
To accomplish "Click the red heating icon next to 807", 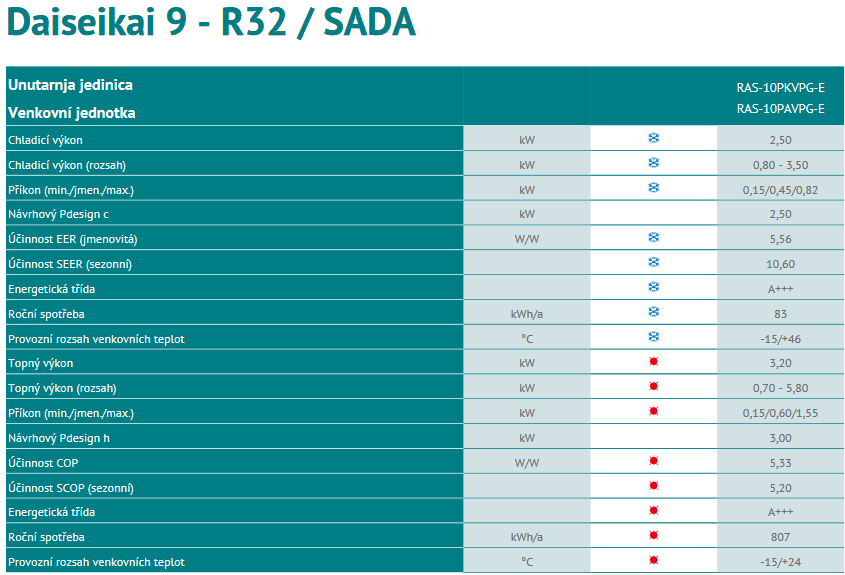I will pos(653,536).
